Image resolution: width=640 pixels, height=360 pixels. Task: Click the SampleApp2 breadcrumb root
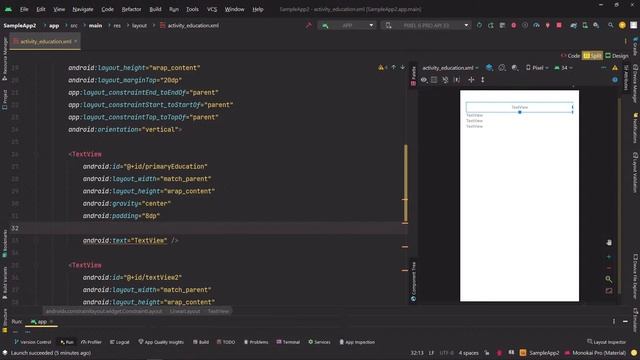[20, 25]
